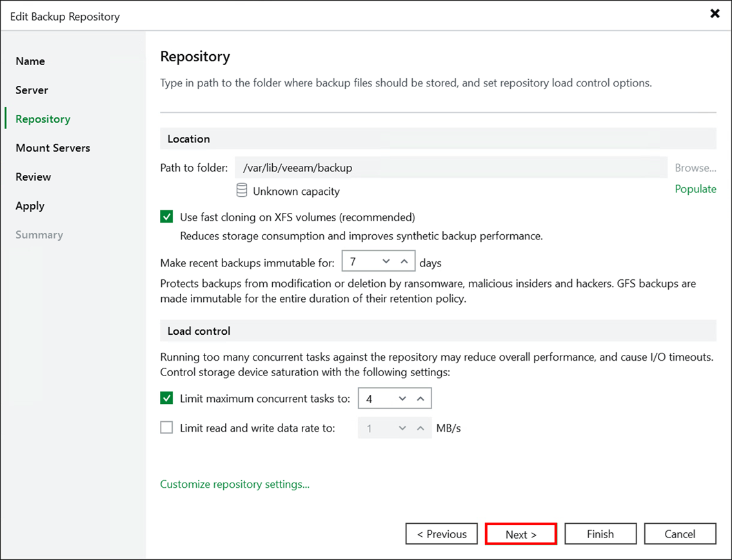Go to Mount Servers step
The image size is (732, 560).
pos(52,148)
